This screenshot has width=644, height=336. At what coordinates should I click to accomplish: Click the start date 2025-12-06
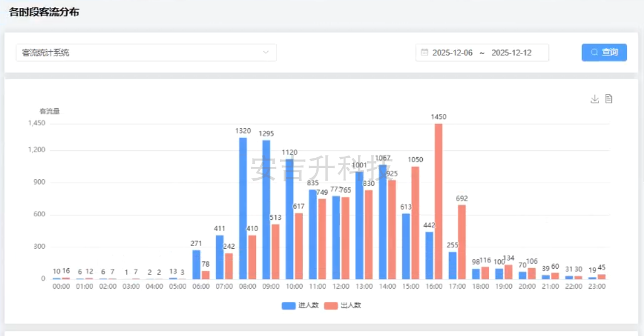tap(453, 52)
